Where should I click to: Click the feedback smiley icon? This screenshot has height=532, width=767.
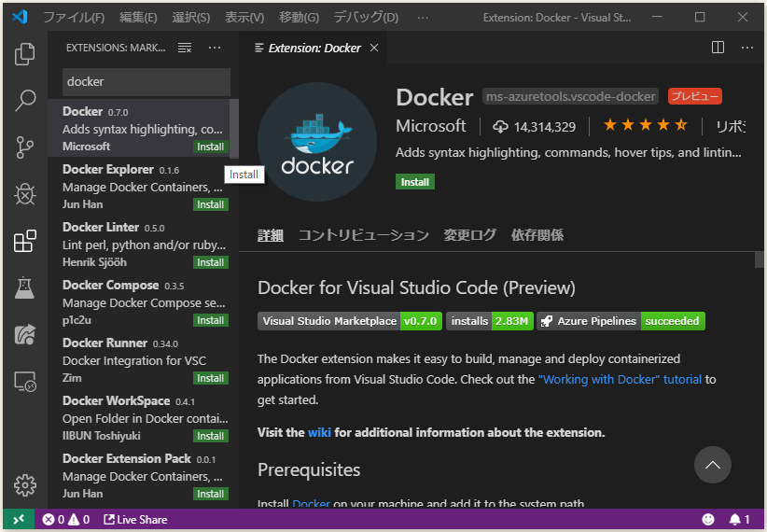coord(708,519)
